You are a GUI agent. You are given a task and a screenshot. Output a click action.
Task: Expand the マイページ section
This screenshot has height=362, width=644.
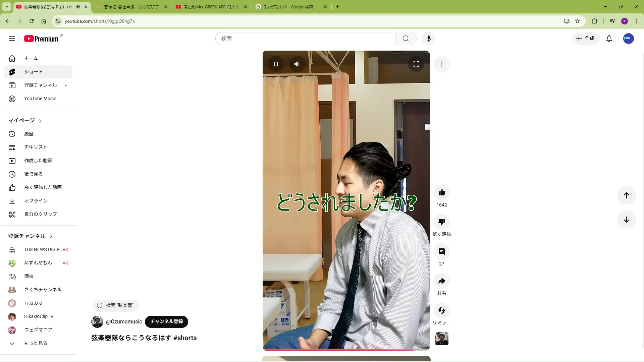coord(25,120)
